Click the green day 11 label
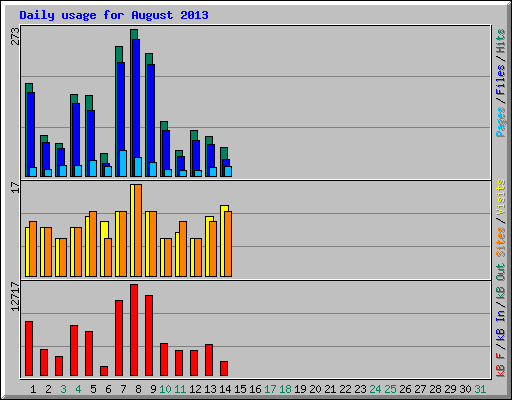The height and width of the screenshot is (400, 512). (x=180, y=389)
